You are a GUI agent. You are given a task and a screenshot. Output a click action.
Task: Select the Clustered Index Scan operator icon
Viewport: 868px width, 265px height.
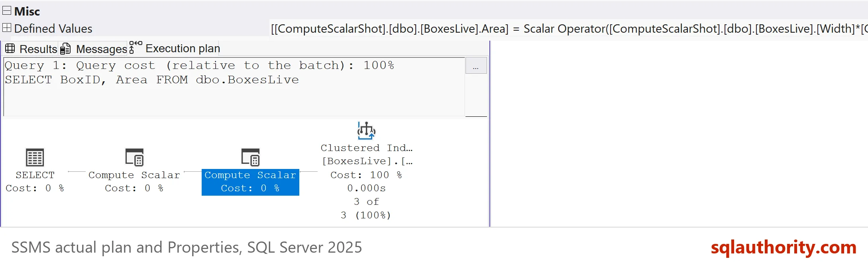366,131
